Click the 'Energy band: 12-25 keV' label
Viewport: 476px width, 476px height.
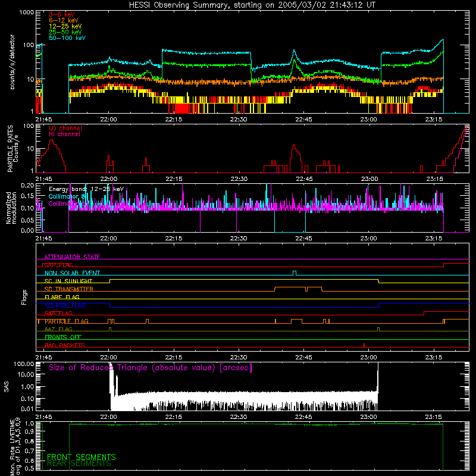pos(86,189)
